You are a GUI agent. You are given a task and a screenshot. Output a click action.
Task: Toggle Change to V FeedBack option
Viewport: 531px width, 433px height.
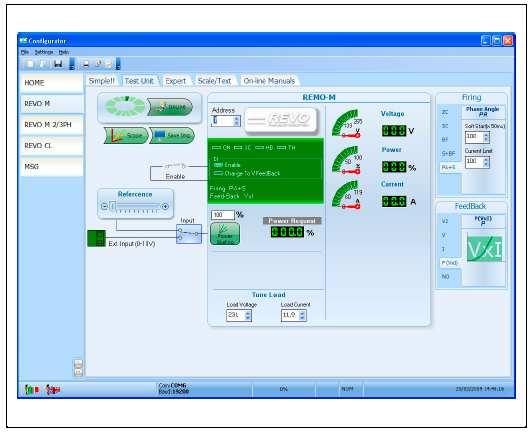(246, 173)
